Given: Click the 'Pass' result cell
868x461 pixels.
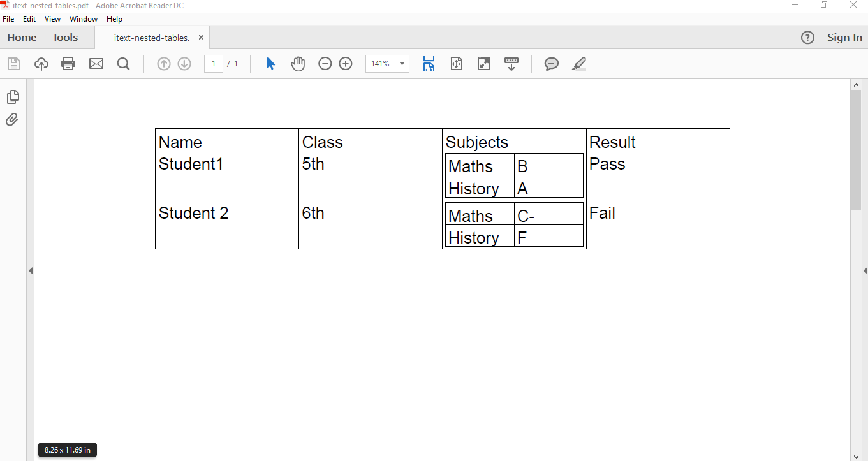Looking at the screenshot, I should pos(658,175).
